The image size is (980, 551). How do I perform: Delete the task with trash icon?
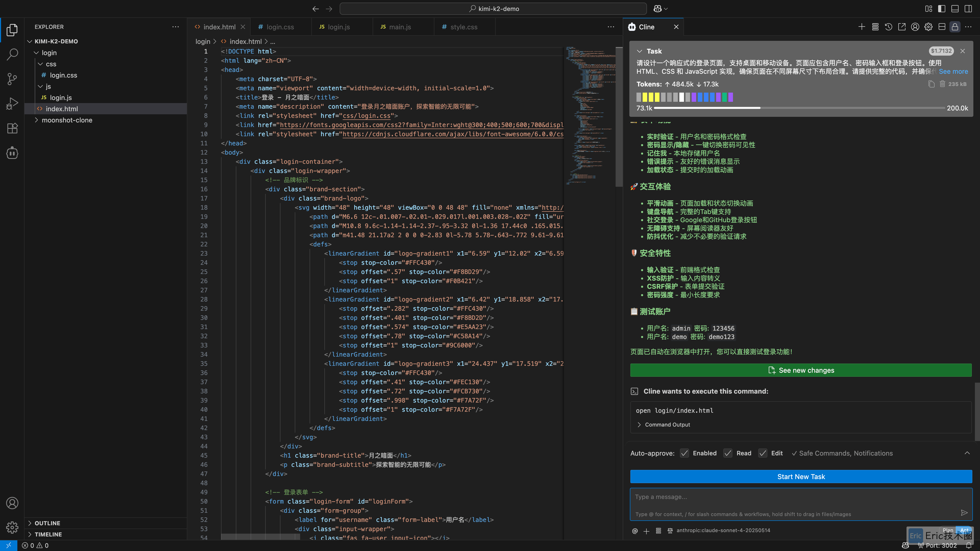[x=942, y=84]
